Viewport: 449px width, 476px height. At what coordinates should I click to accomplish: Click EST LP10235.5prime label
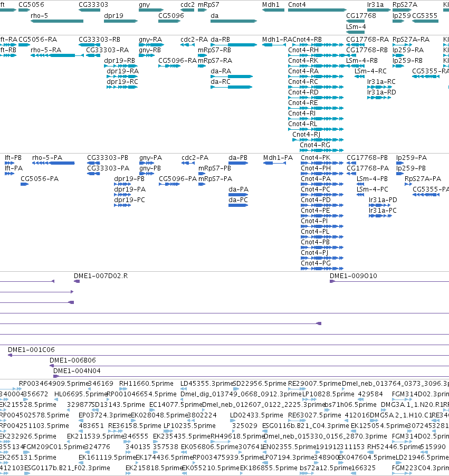[x=189, y=426]
